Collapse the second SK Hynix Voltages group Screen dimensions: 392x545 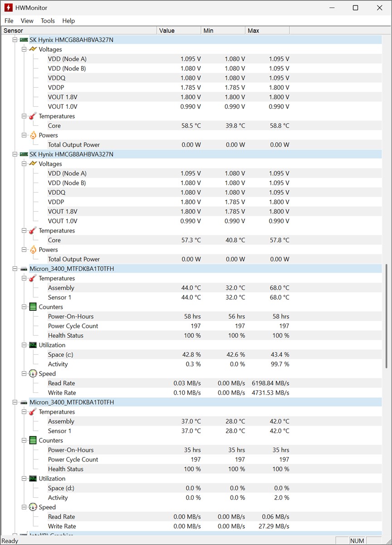(24, 164)
